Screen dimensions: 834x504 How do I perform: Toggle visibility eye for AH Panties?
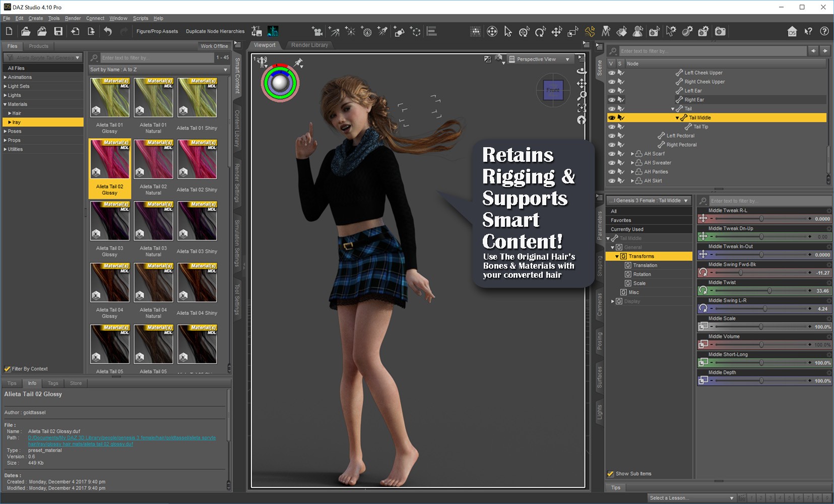[611, 172]
